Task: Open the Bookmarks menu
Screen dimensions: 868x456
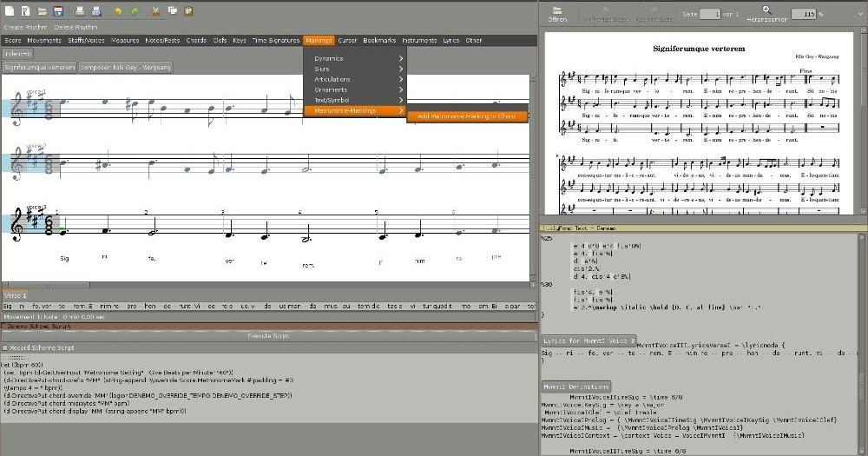Action: [x=380, y=41]
